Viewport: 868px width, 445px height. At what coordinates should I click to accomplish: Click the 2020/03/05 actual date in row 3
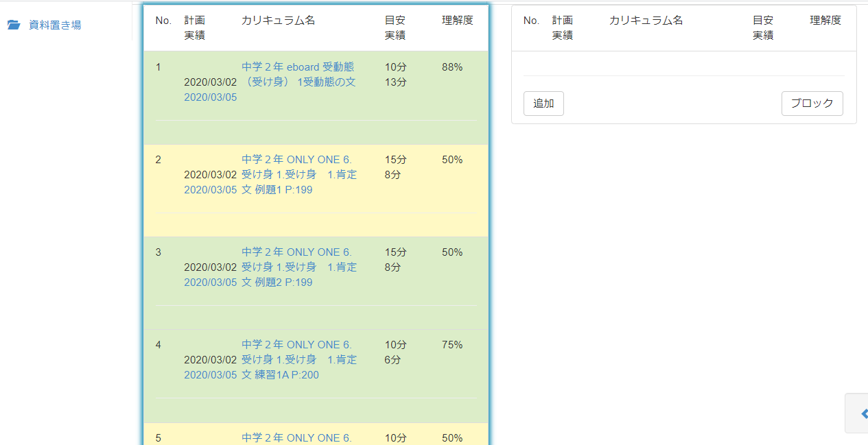point(211,282)
